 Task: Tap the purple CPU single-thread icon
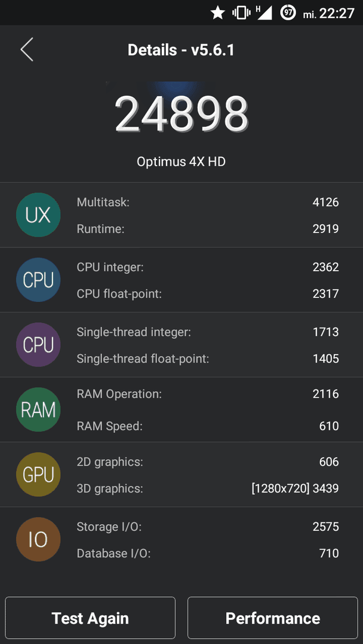click(x=38, y=345)
